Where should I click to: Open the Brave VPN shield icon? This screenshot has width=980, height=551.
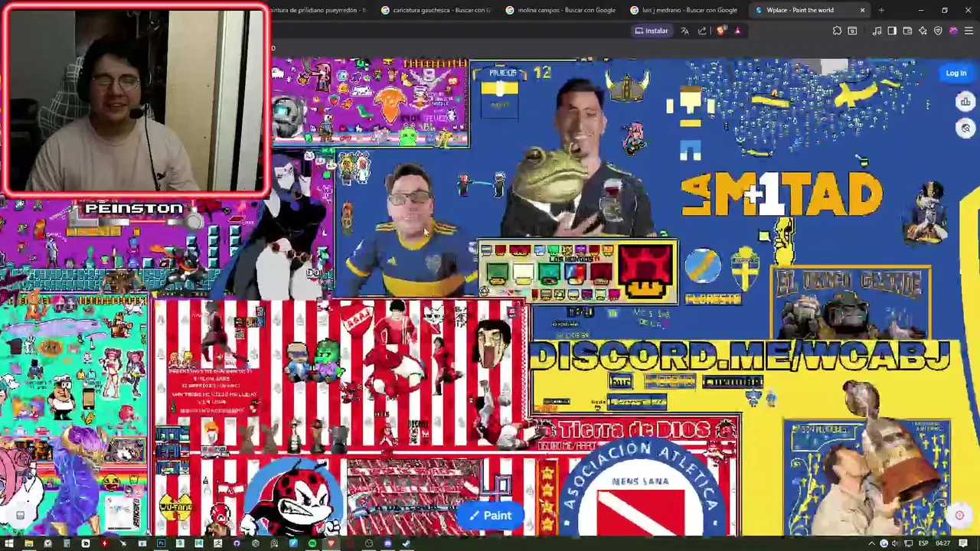pyautogui.click(x=938, y=31)
